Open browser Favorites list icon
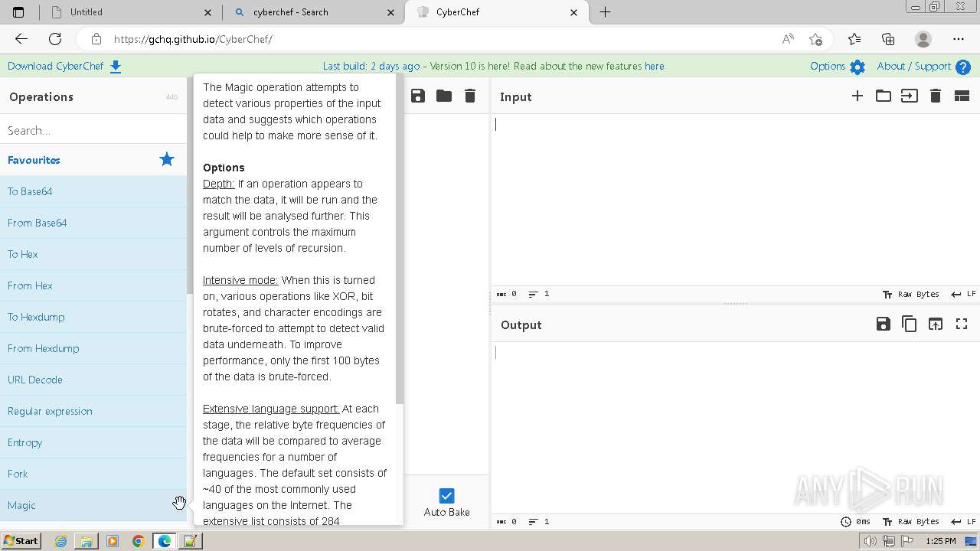 (854, 39)
